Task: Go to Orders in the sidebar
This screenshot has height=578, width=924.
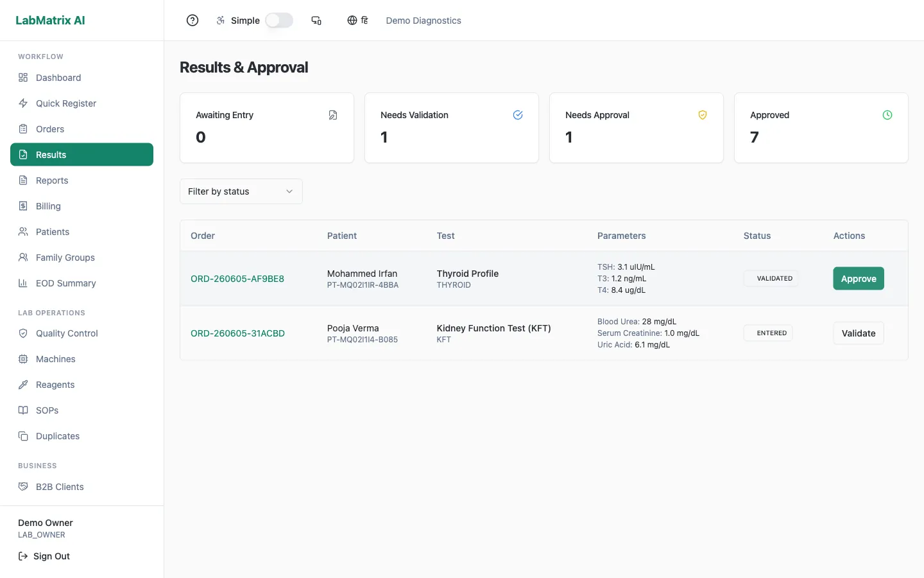Action: coord(81,129)
